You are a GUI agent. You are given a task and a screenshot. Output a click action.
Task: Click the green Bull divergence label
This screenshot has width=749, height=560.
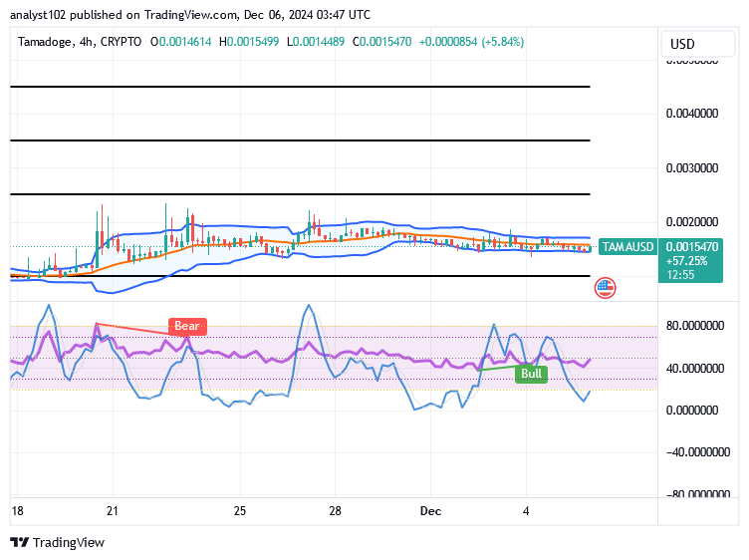[531, 374]
